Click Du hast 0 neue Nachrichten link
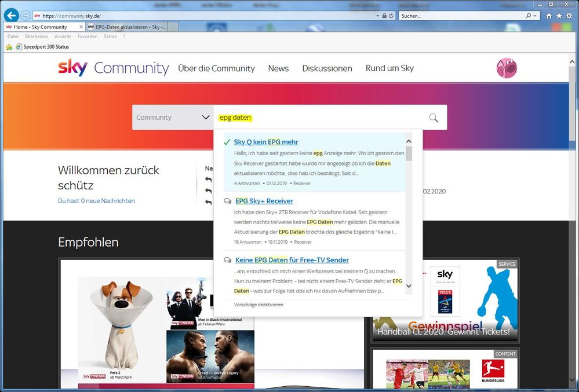579x392 pixels. tap(96, 201)
